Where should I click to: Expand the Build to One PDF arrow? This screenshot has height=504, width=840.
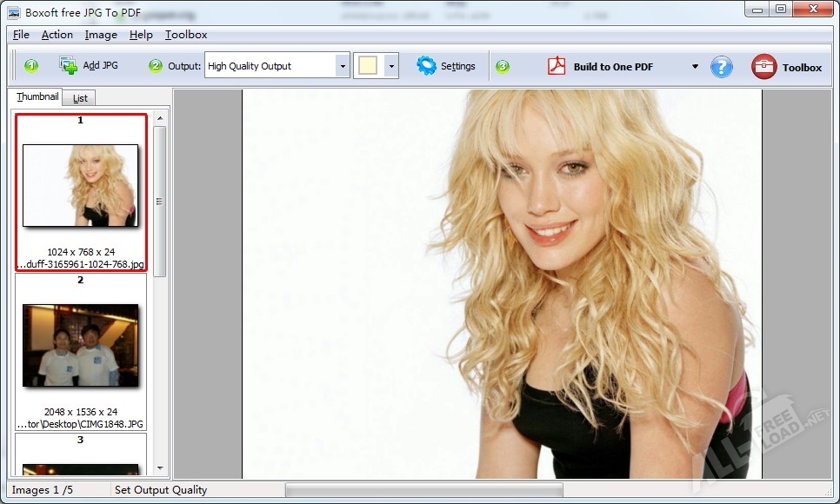695,67
